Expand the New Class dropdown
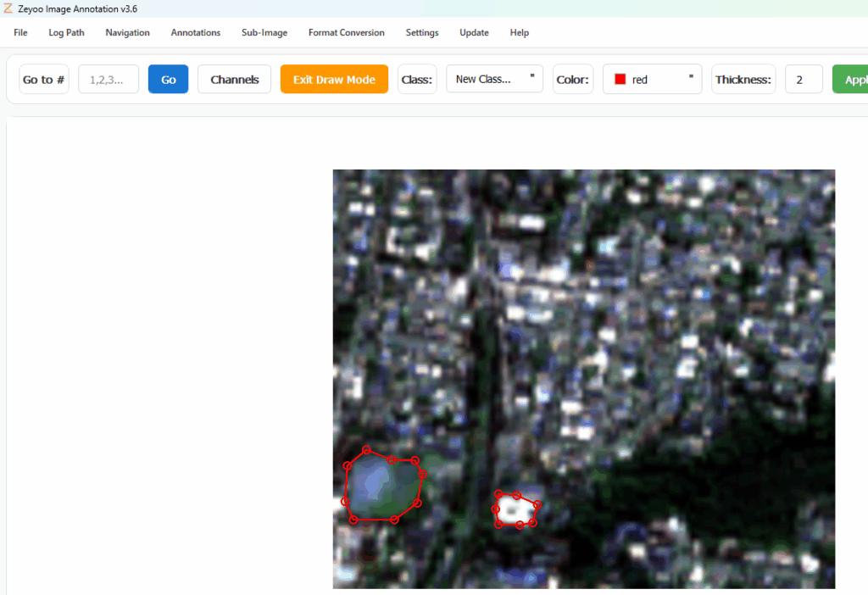The width and height of the screenshot is (868, 595). pyautogui.click(x=494, y=79)
